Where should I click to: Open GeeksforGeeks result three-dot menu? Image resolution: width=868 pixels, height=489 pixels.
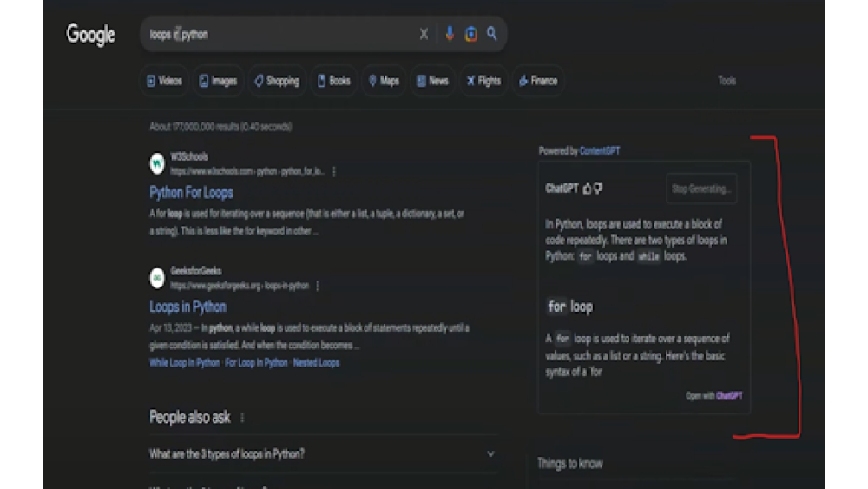pyautogui.click(x=318, y=286)
